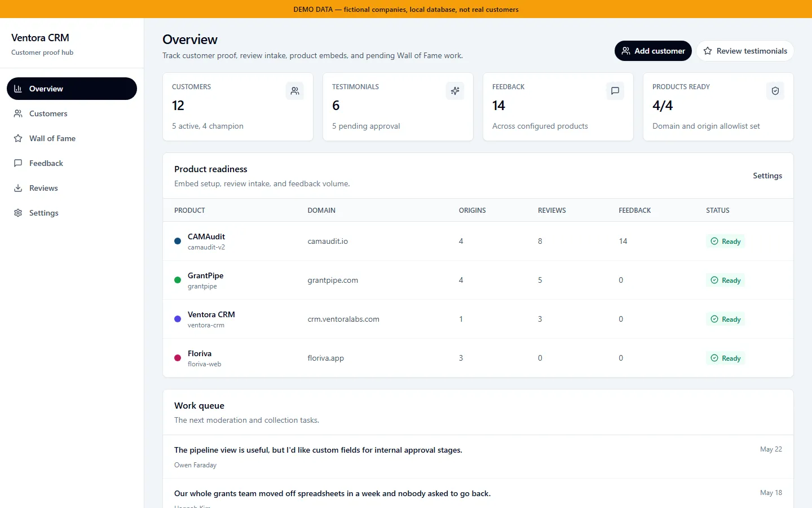
Task: Open the Overview page in sidebar
Action: tap(72, 89)
